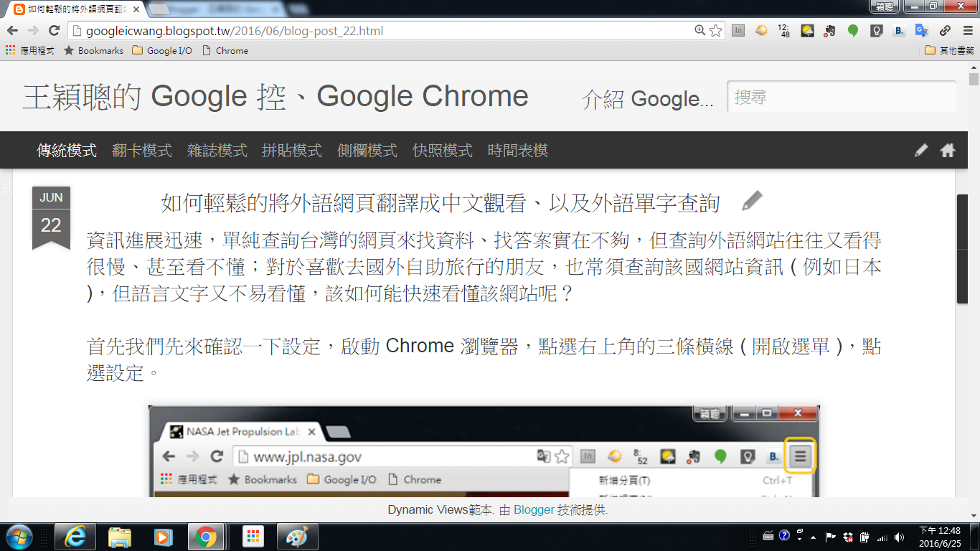Select the 傳統模式 view
The image size is (980, 551).
[67, 151]
